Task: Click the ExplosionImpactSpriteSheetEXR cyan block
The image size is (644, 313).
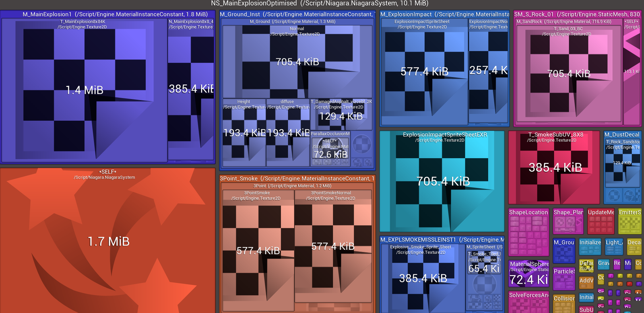Action: tap(442, 181)
